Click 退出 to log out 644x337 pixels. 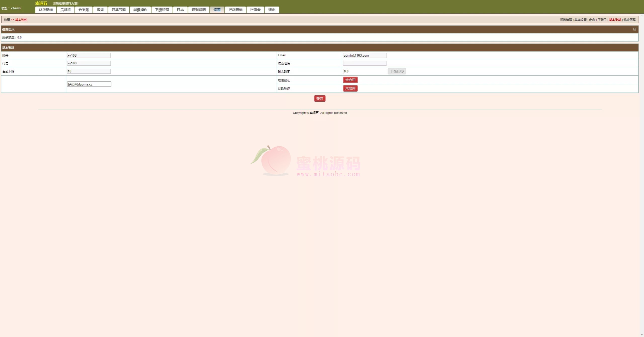click(x=272, y=10)
